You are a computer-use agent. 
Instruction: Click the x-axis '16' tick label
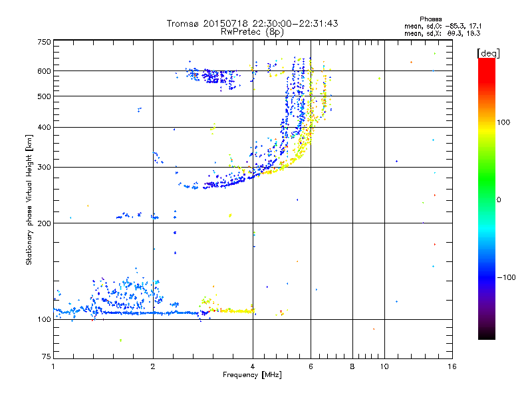pos(452,366)
